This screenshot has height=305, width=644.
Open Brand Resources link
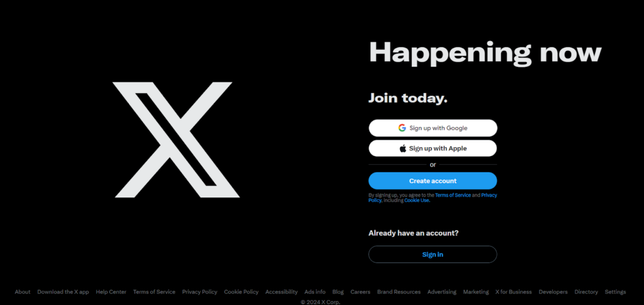tap(399, 292)
